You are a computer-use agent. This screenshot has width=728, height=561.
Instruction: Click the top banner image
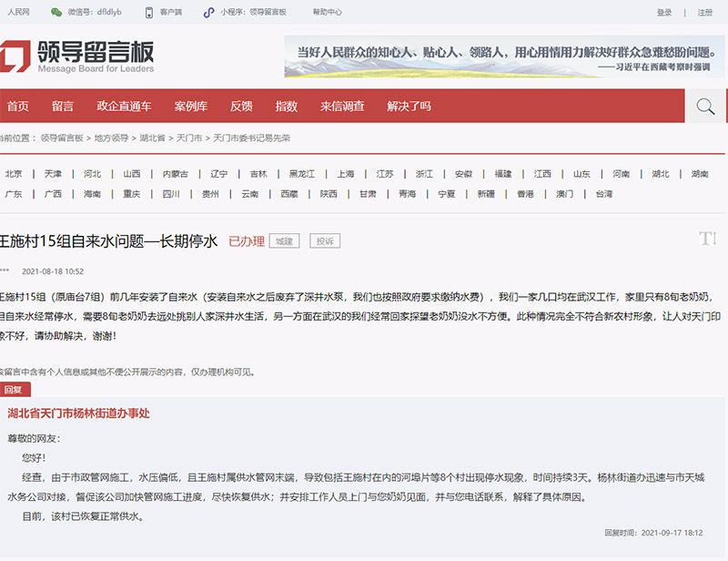(503, 56)
